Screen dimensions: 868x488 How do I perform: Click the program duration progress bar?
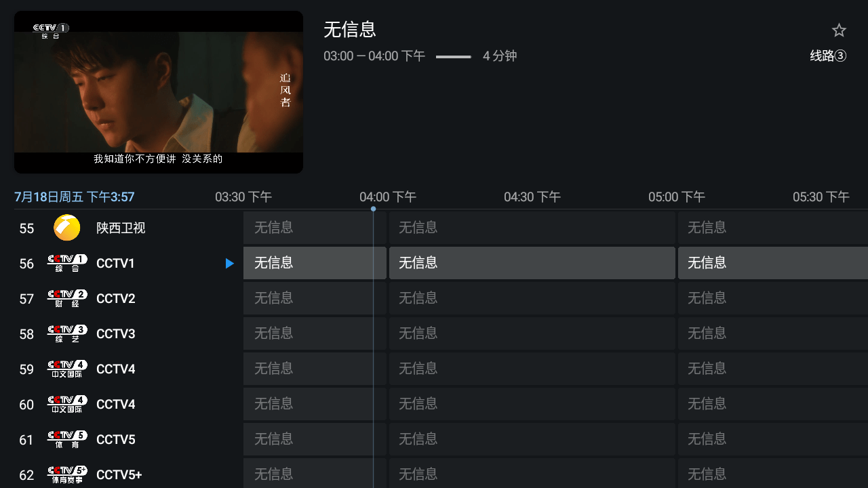(x=453, y=57)
